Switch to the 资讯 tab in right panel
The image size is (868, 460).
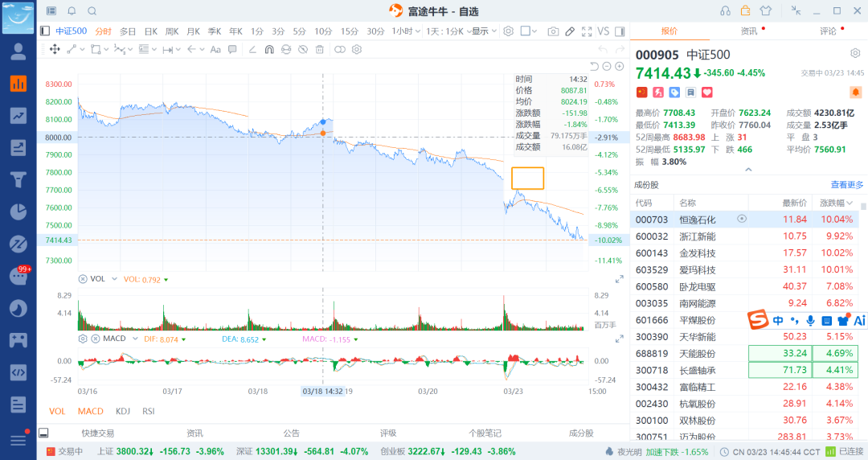pyautogui.click(x=748, y=31)
